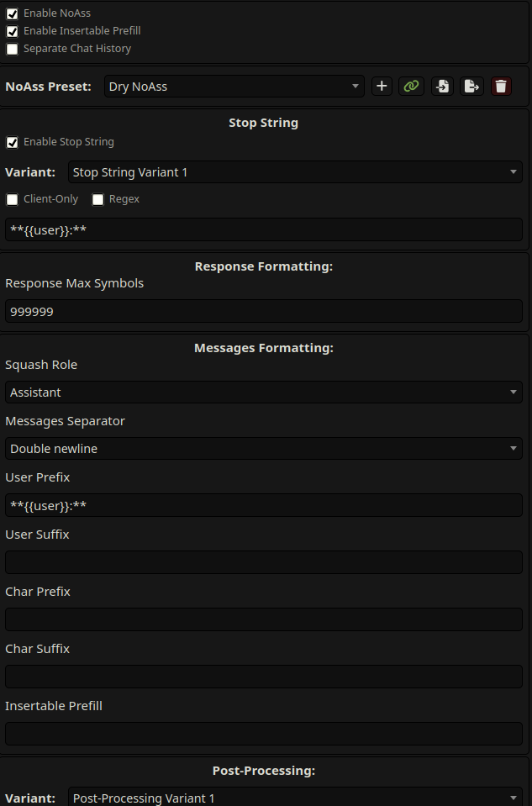Image resolution: width=532 pixels, height=806 pixels.
Task: Disable the Enable NoAss checkbox
Action: tap(13, 13)
